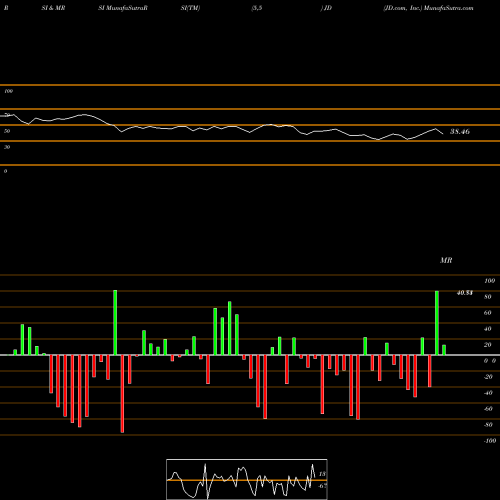Image resolution: width=500 pixels, height=500 pixels.
Task: Click the RSI value 38.46 label
Action: click(460, 132)
